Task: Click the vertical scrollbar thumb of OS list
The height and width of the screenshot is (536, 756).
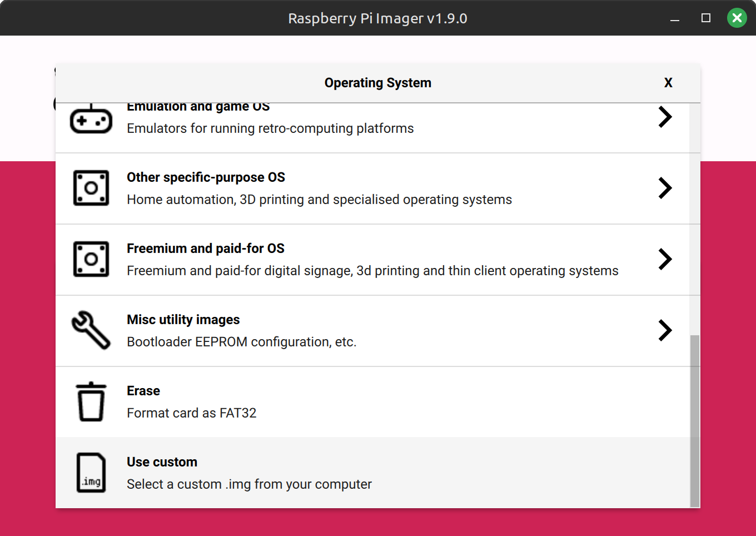Action: [695, 421]
